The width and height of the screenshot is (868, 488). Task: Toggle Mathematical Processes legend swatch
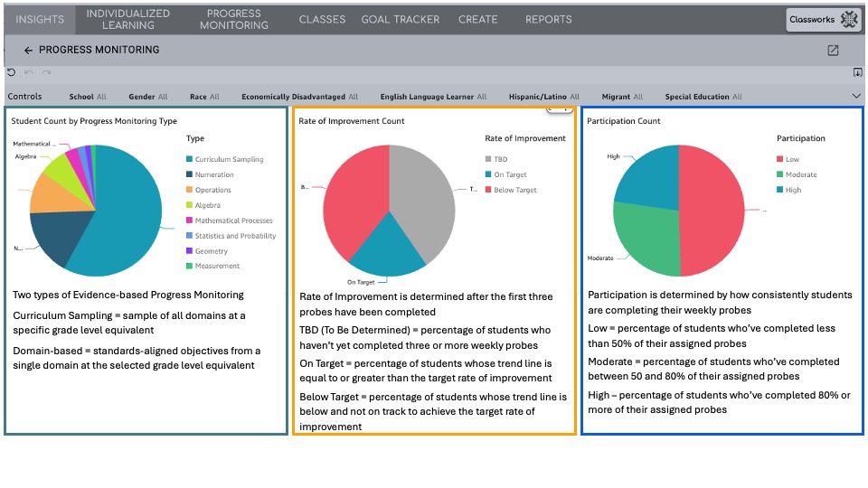(x=189, y=221)
